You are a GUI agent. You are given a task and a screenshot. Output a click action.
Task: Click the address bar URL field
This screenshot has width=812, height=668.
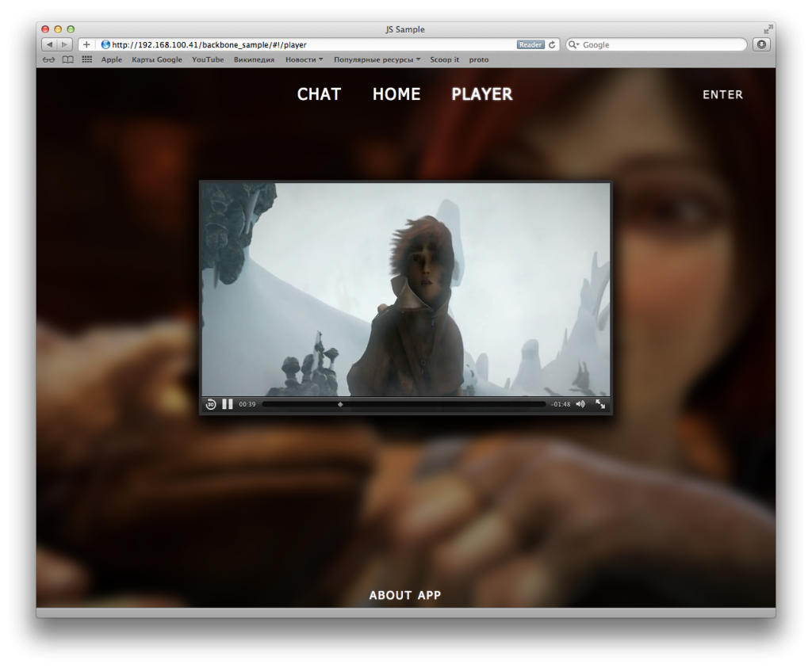[x=309, y=45]
